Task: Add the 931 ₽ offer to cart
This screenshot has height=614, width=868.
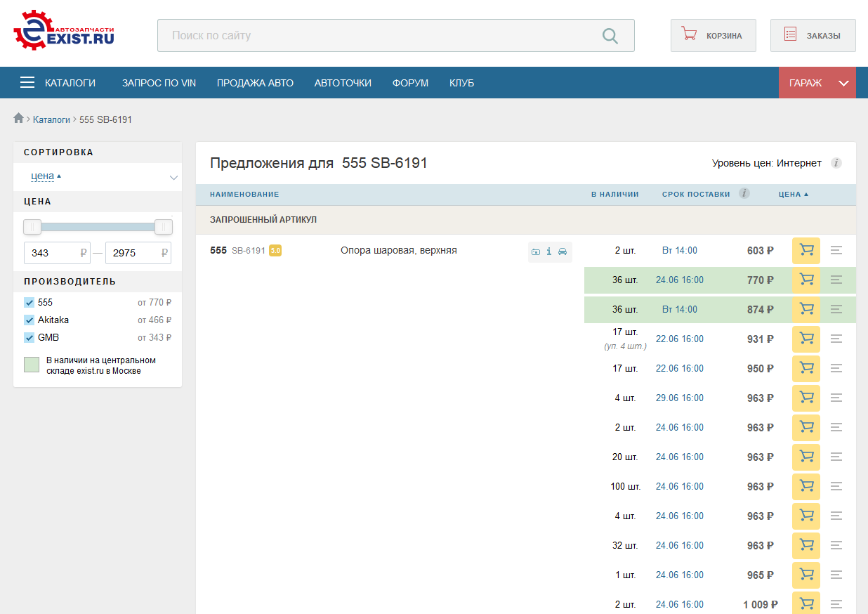Action: tap(806, 339)
